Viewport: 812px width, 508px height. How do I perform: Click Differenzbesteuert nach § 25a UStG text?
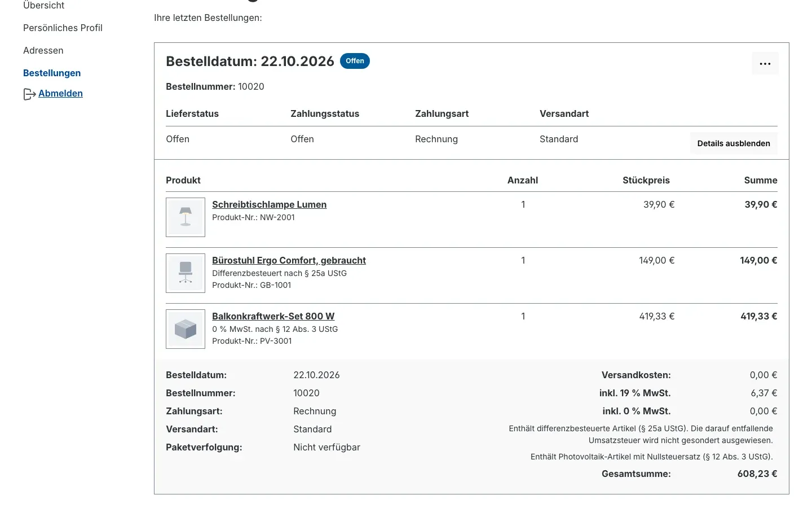click(279, 273)
